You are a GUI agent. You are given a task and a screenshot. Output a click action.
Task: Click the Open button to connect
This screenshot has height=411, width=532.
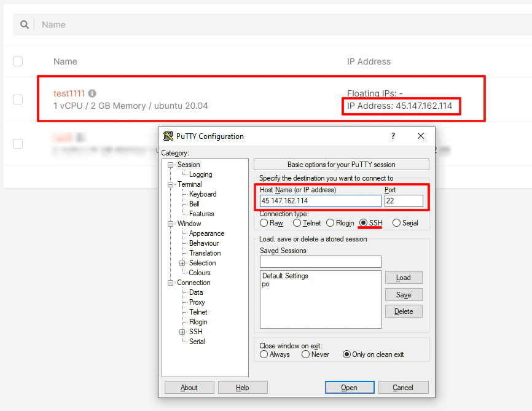[350, 387]
